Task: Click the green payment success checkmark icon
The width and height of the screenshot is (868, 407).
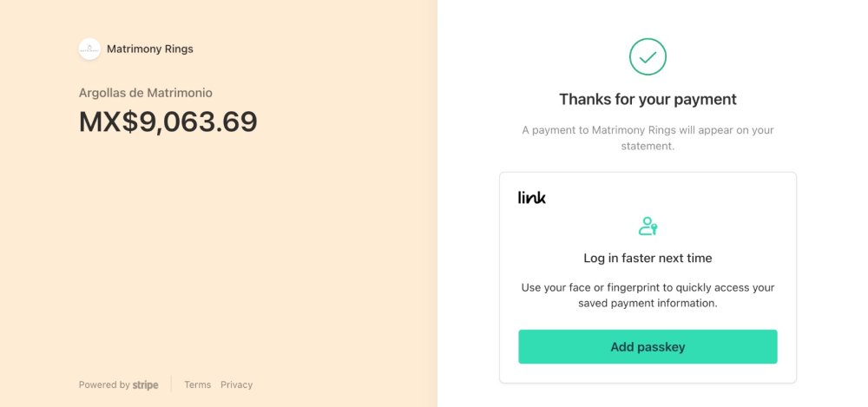Action: click(648, 56)
